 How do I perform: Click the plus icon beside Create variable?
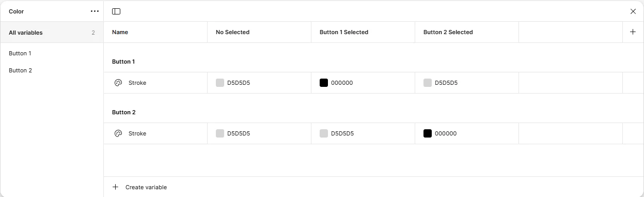pyautogui.click(x=115, y=187)
